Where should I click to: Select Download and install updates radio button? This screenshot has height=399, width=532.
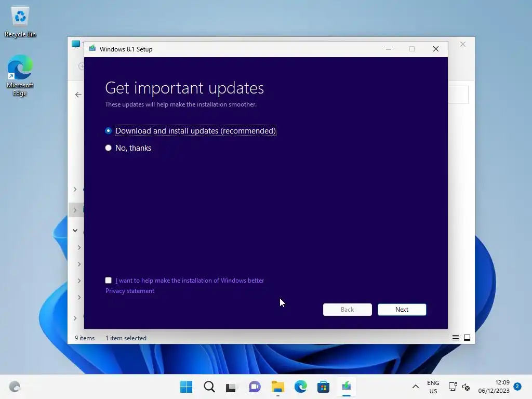point(108,130)
